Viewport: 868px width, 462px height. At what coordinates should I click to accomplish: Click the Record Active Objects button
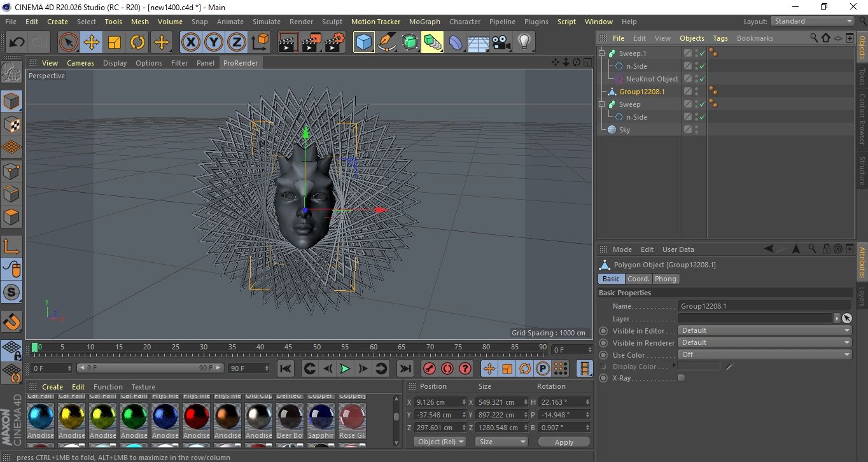pos(430,368)
